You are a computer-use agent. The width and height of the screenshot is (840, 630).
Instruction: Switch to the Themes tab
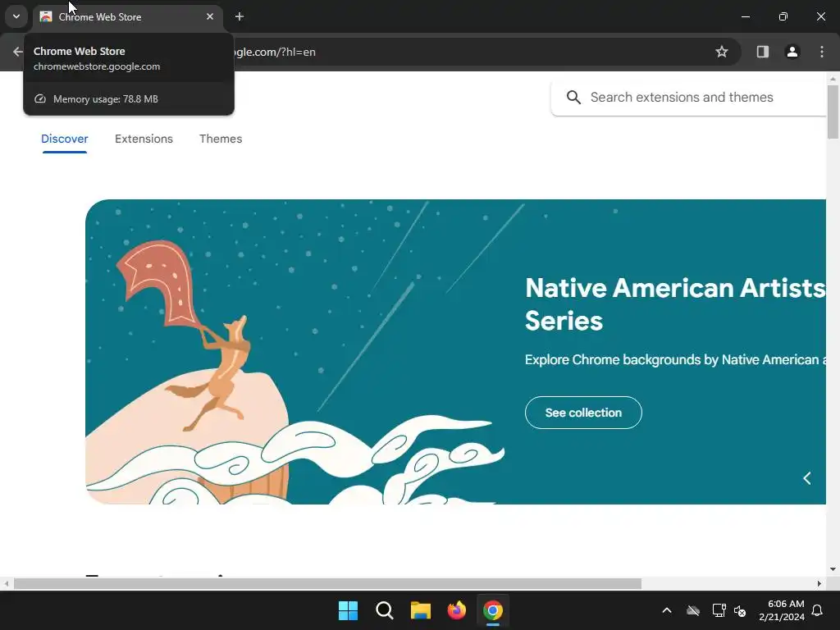click(221, 139)
